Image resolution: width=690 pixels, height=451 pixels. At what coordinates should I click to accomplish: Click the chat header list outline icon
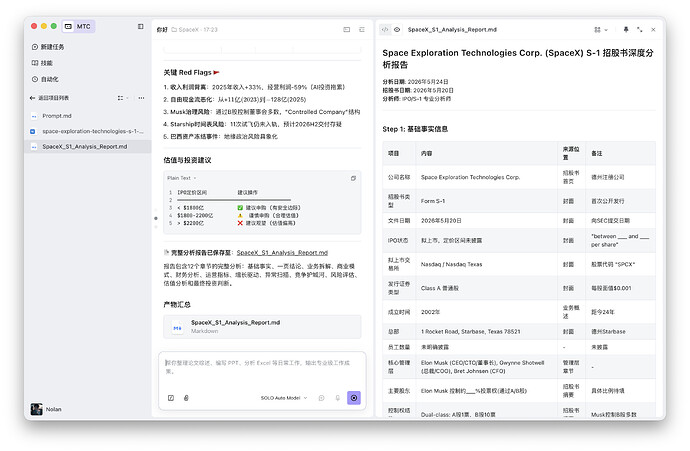click(362, 29)
